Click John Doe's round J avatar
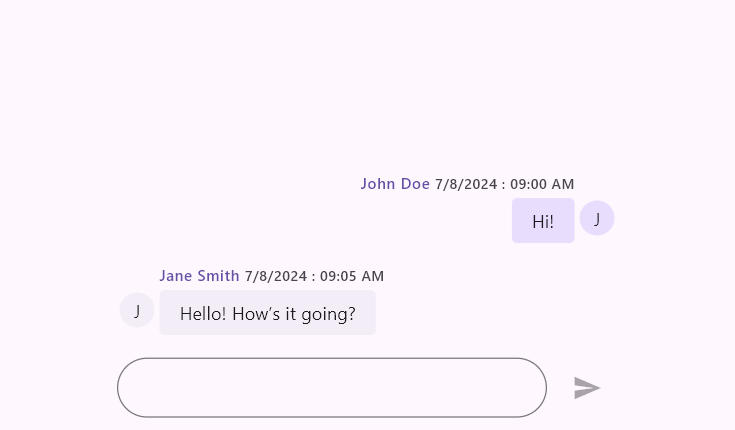The width and height of the screenshot is (735, 430). tap(597, 219)
